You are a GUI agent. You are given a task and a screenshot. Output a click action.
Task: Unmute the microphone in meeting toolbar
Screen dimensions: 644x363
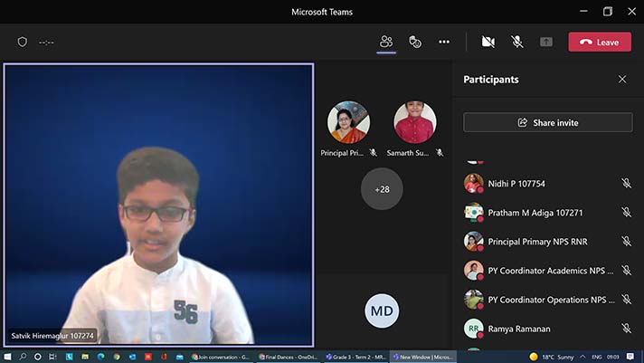[x=516, y=42]
